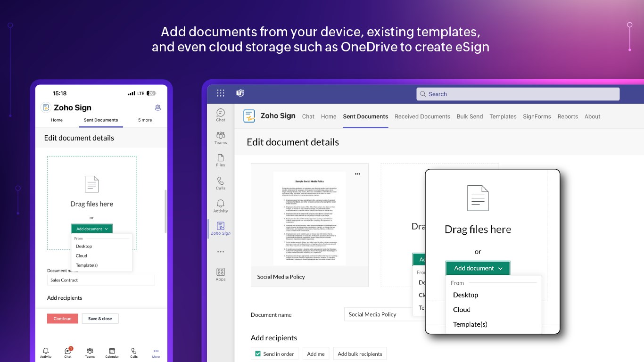This screenshot has width=644, height=362.
Task: Choose Cloud in the enlarged popup menu
Action: coord(462,310)
